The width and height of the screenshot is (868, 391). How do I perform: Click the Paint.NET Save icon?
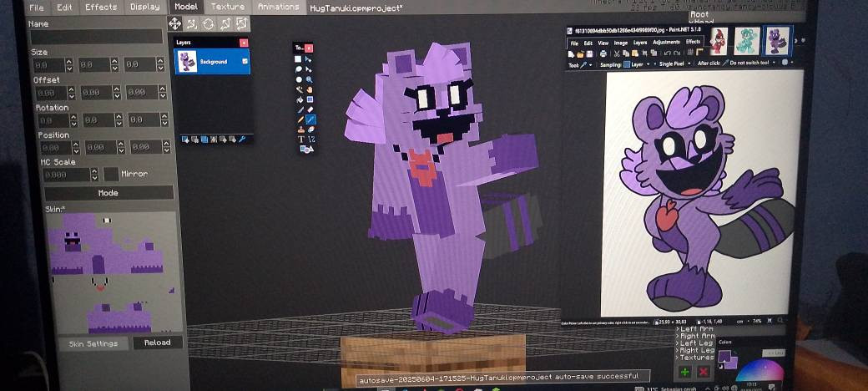coord(589,54)
